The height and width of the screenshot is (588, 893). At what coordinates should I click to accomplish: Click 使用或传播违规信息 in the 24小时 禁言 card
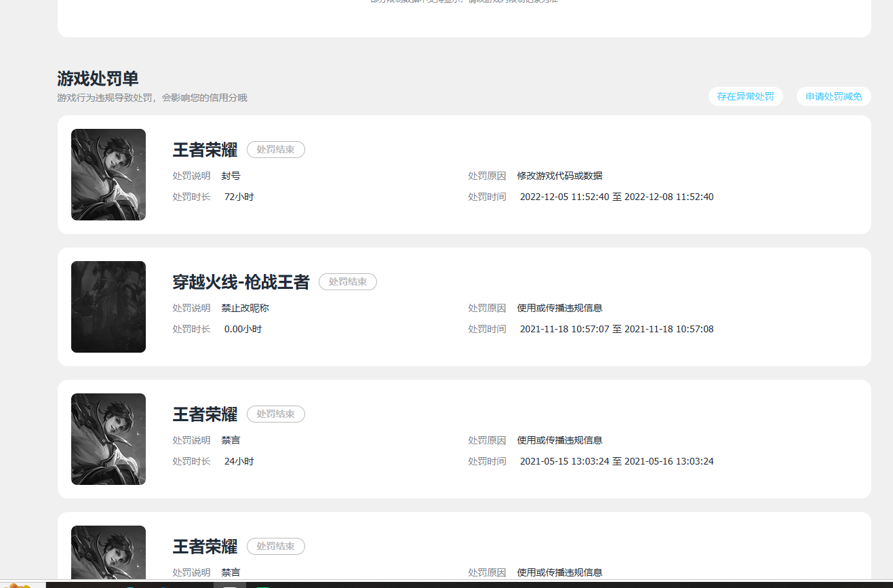click(559, 440)
